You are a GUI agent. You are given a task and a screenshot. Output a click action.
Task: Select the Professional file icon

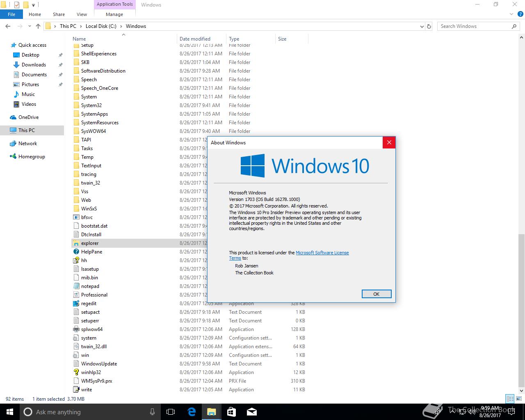(76, 295)
